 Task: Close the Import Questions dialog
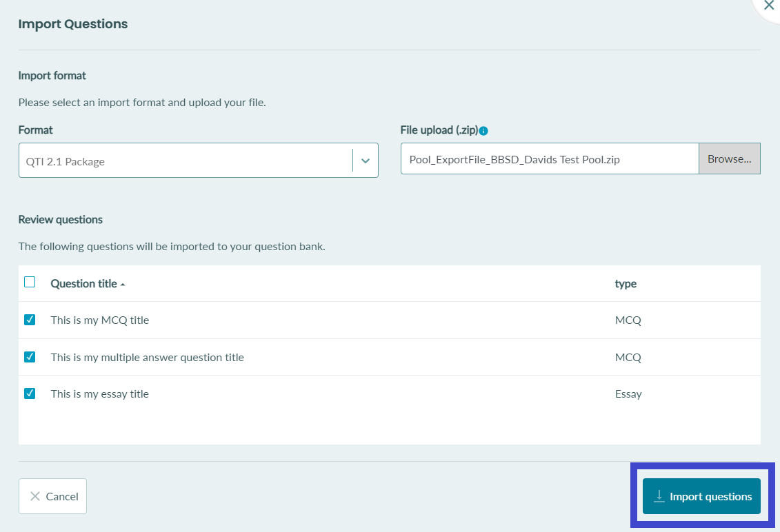coord(768,6)
